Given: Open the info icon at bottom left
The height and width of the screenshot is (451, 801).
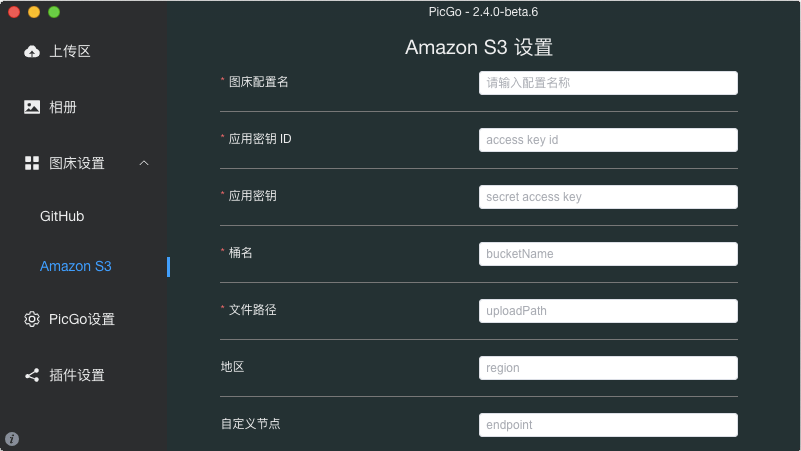Looking at the screenshot, I should pyautogui.click(x=12, y=439).
